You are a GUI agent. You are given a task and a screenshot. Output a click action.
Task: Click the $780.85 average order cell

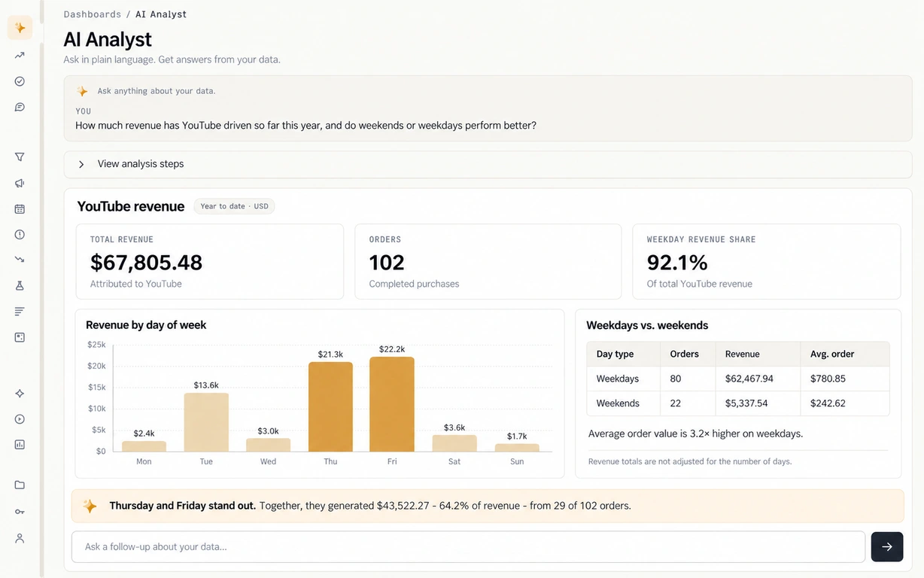tap(828, 379)
